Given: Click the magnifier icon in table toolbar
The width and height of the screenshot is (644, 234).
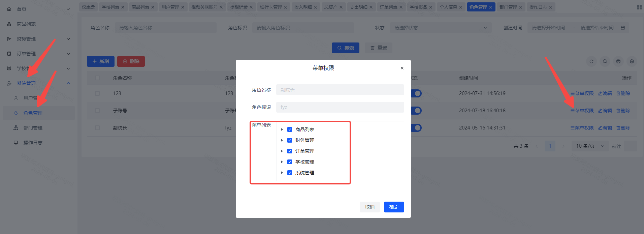Looking at the screenshot, I should click(x=605, y=61).
